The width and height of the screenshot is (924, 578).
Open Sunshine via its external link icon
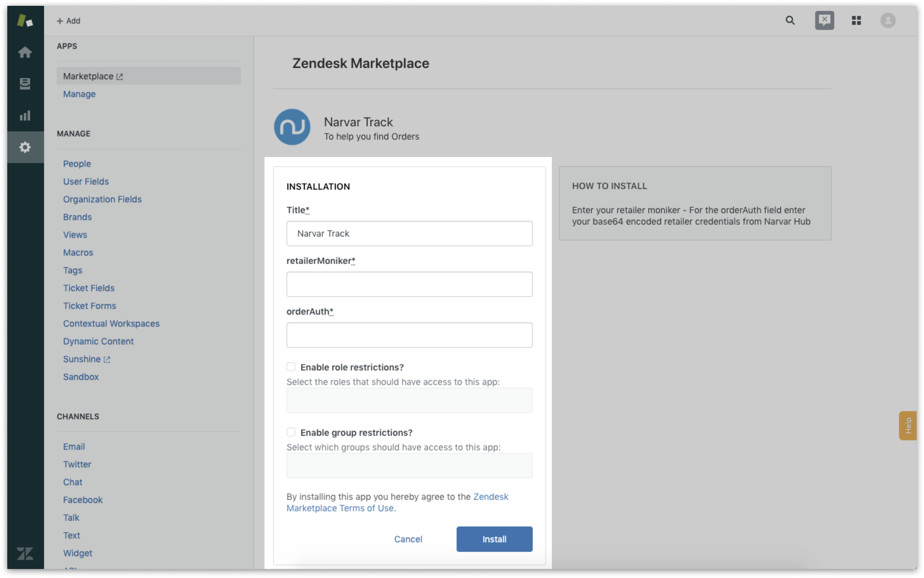pyautogui.click(x=107, y=358)
